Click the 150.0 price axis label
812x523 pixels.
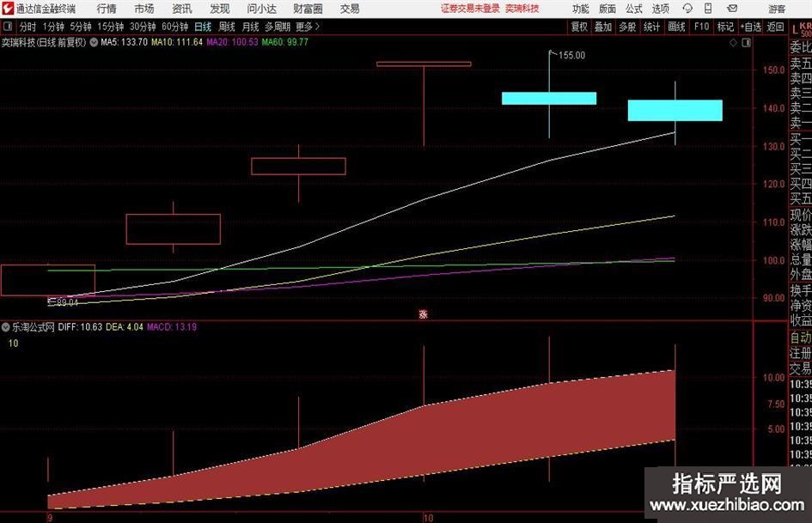click(773, 70)
